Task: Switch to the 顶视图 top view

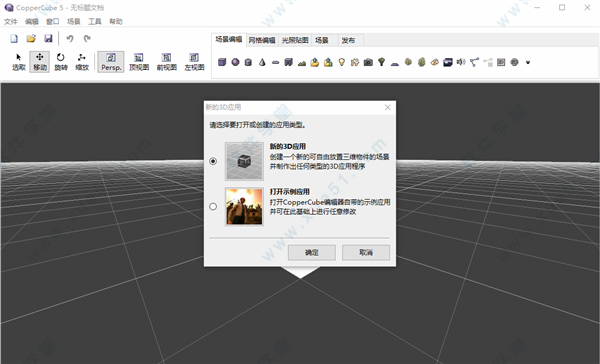Action: (x=139, y=62)
